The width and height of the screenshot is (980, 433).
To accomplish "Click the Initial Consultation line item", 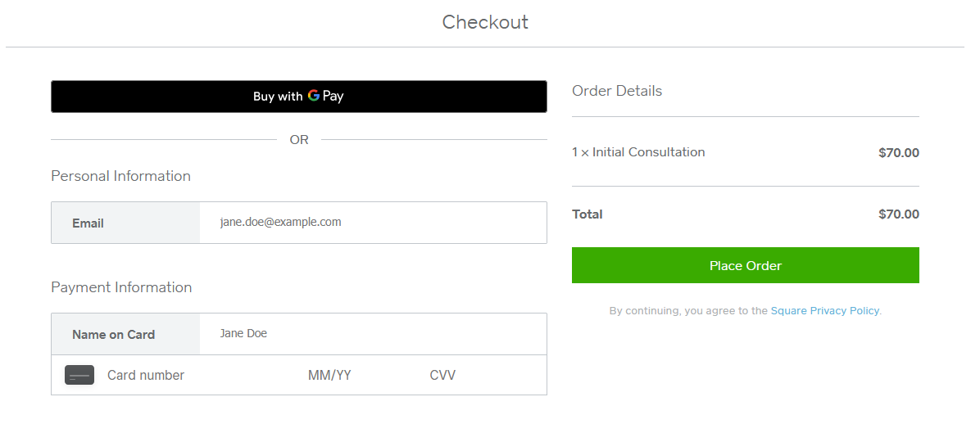I will [x=638, y=152].
